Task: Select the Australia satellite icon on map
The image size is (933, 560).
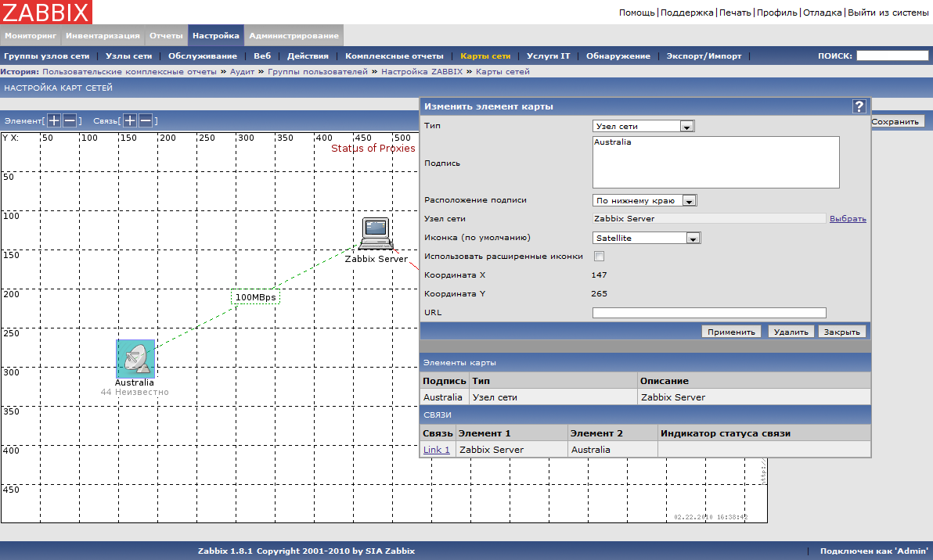Action: coord(135,358)
